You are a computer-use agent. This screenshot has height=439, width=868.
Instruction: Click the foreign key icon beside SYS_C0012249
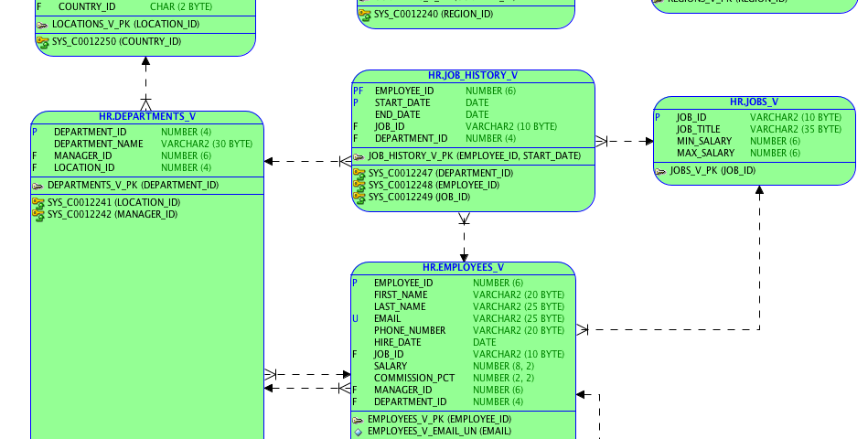359,198
